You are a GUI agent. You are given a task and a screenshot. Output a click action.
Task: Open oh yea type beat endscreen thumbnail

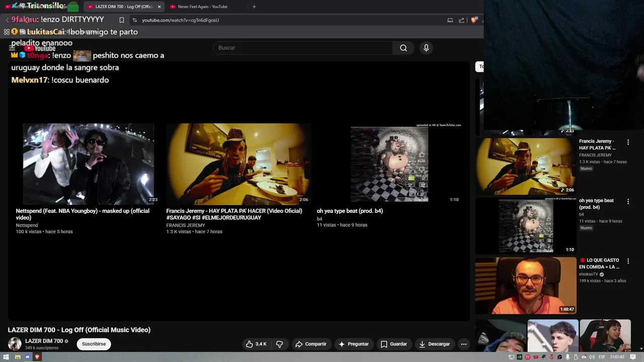coord(389,164)
